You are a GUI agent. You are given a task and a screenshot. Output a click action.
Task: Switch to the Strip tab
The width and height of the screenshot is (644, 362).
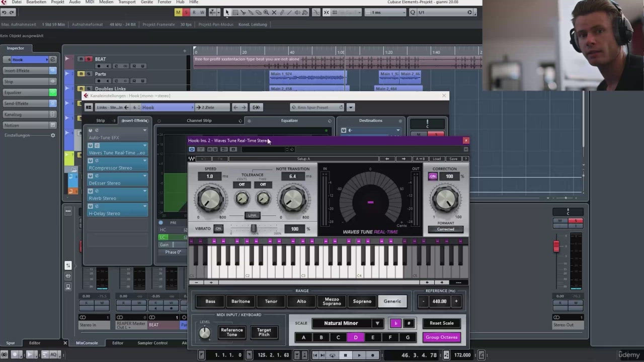(101, 121)
